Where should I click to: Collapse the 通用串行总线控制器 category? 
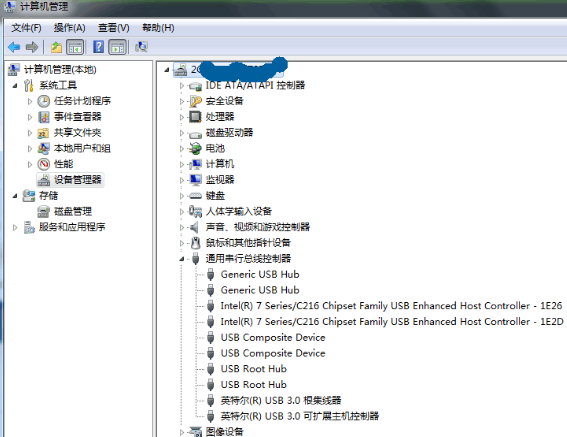(x=182, y=259)
